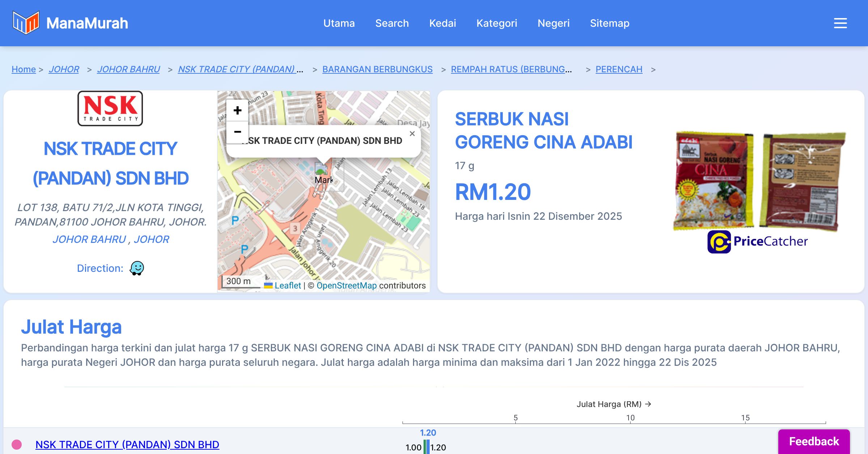Click the ManaMurah logo icon
The width and height of the screenshot is (868, 454).
click(26, 23)
